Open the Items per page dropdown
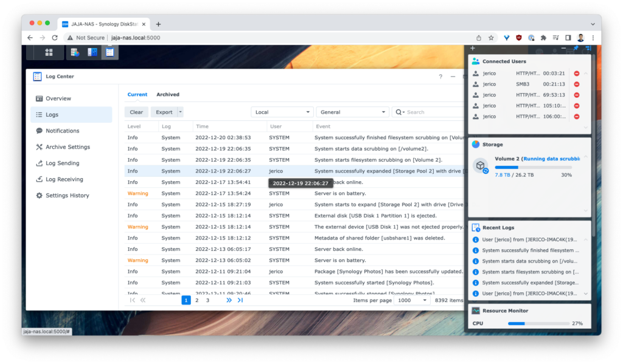Screen dimensions: 623x364 (412, 300)
